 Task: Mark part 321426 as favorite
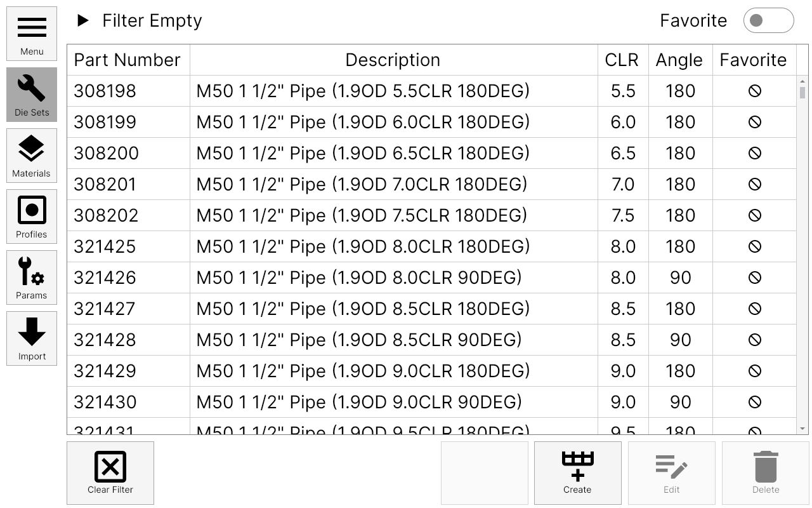(754, 277)
